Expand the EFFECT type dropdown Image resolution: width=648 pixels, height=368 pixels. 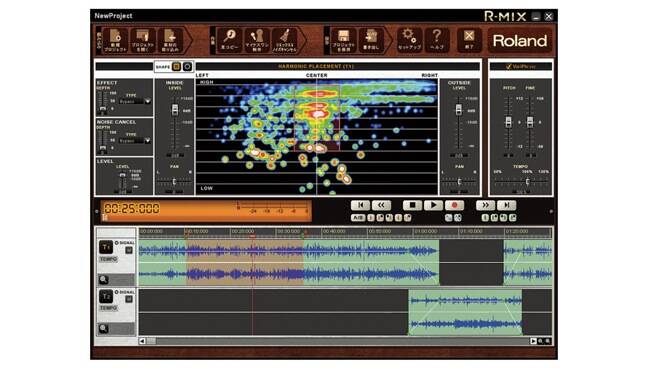click(148, 101)
